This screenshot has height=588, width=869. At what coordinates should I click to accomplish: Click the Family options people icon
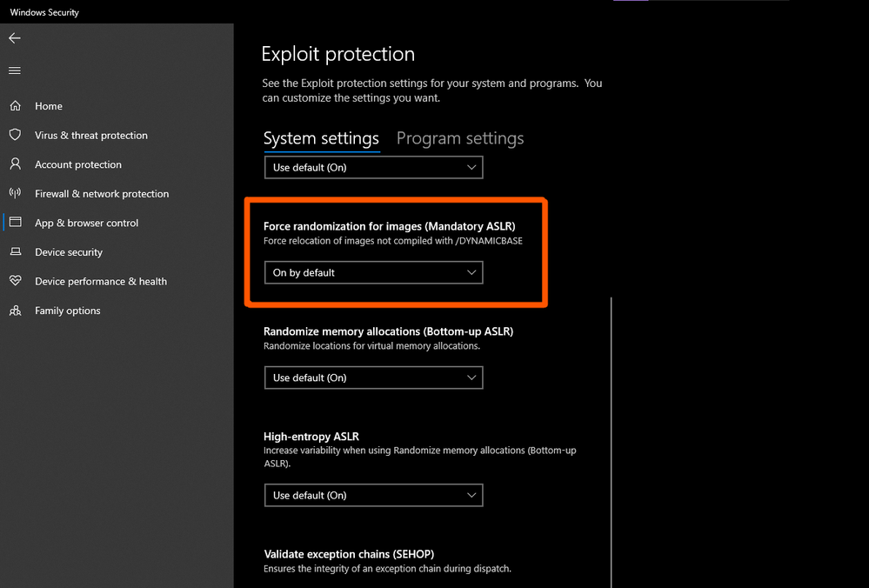pyautogui.click(x=15, y=311)
